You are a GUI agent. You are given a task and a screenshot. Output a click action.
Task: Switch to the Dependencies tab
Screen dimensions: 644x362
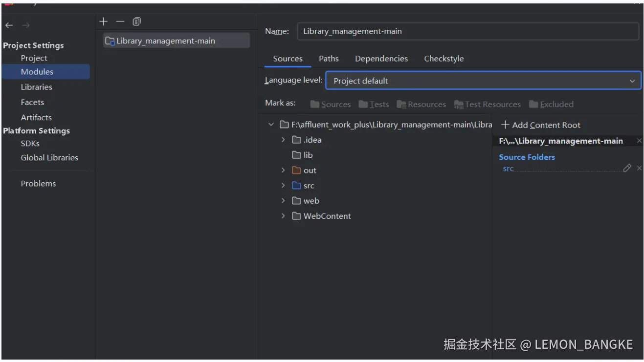click(x=381, y=59)
